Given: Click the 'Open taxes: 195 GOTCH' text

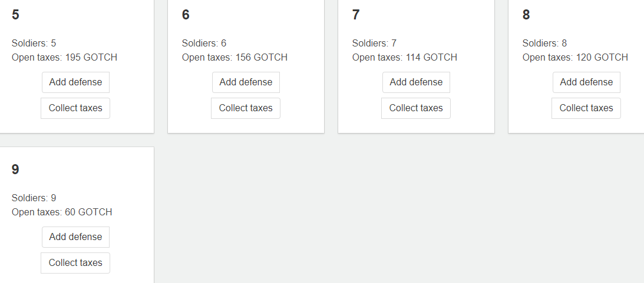Looking at the screenshot, I should (x=64, y=57).
